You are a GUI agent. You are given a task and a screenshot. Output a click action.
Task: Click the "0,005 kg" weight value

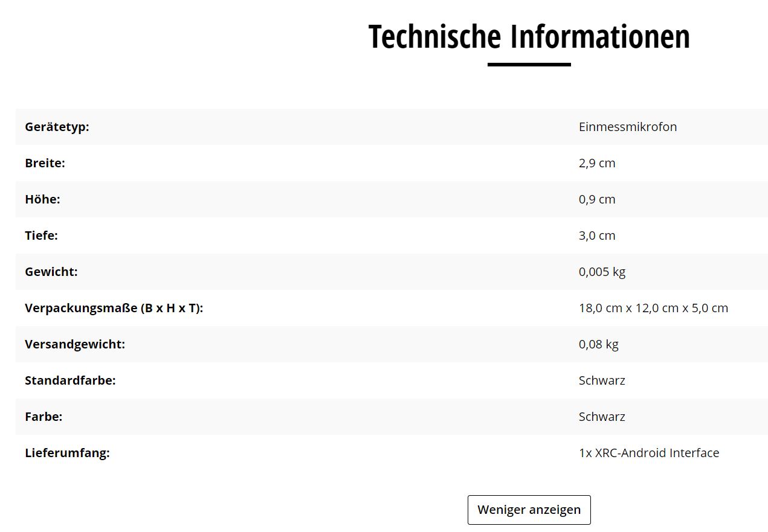[x=602, y=272]
